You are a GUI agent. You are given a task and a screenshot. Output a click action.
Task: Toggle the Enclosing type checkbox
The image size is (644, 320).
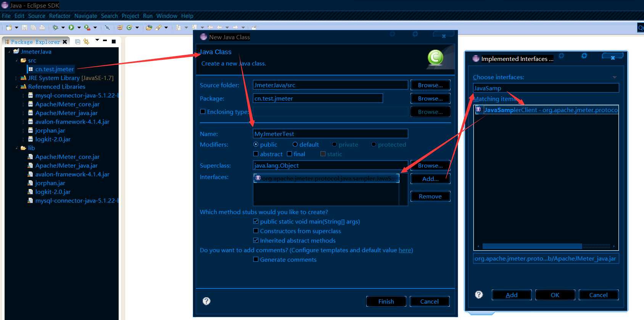tap(203, 112)
